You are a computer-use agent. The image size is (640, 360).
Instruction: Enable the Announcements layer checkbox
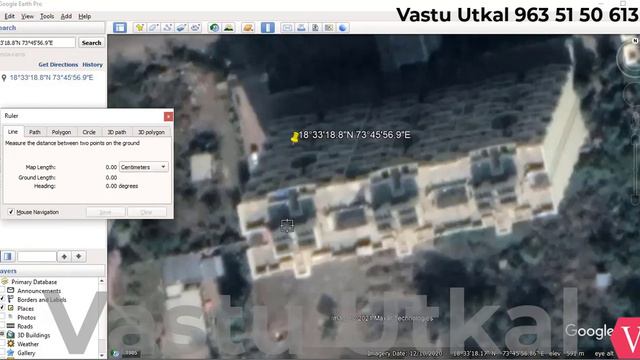[x=2, y=290]
